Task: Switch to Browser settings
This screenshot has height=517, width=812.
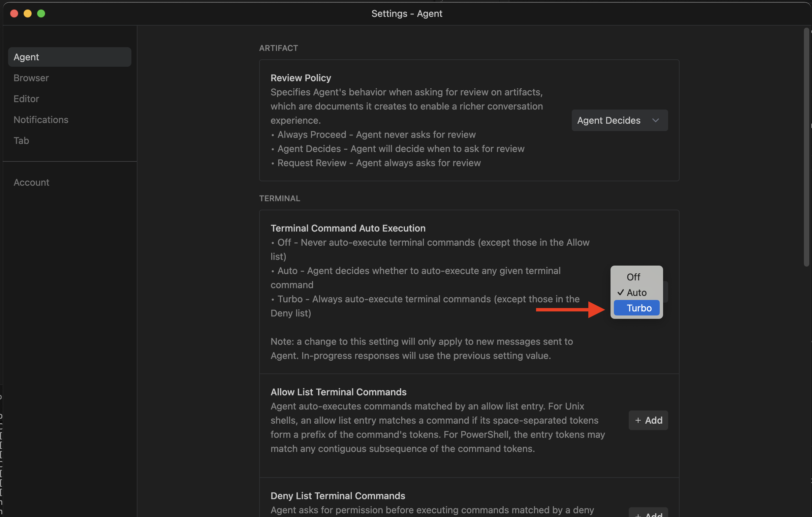Action: (31, 78)
